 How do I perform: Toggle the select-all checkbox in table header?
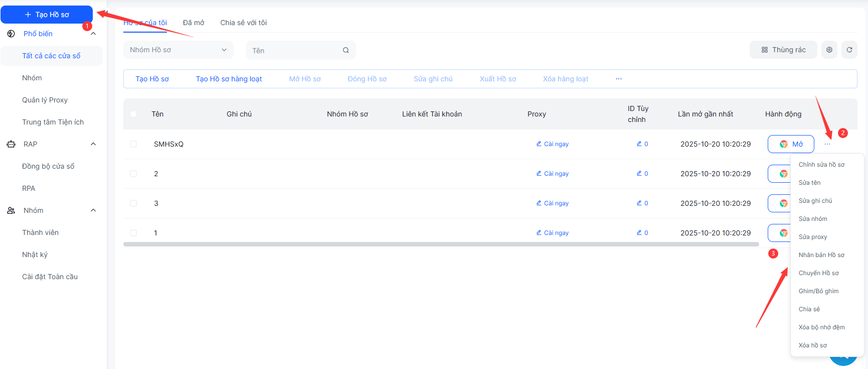133,114
